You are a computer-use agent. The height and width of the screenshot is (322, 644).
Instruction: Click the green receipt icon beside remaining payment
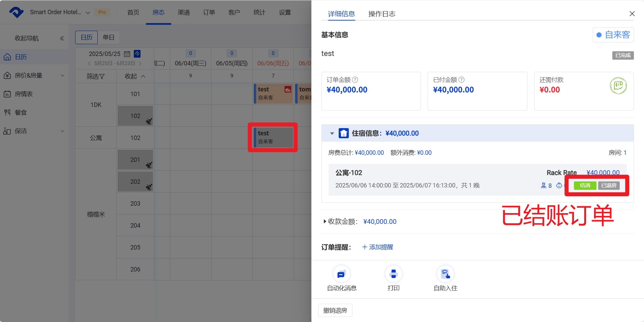(x=618, y=86)
